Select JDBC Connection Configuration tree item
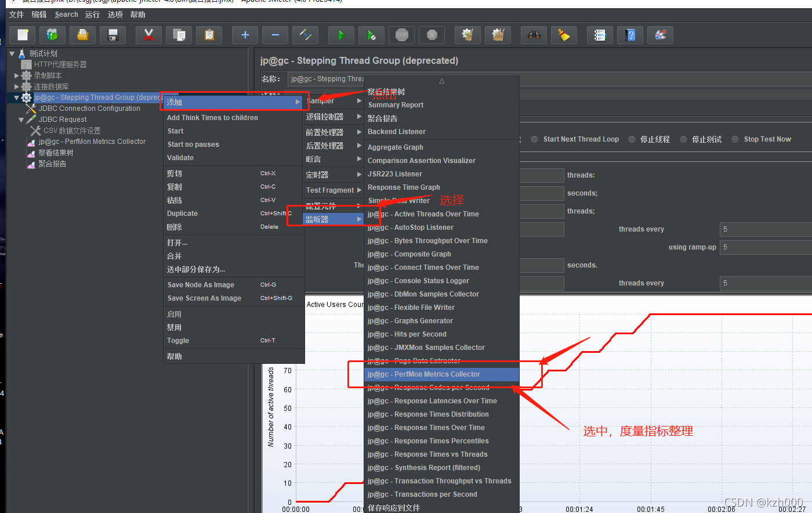The image size is (812, 513). pyautogui.click(x=89, y=109)
